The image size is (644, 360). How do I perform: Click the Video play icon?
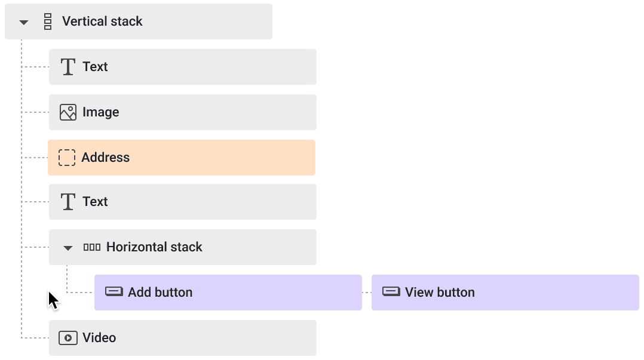(x=68, y=338)
